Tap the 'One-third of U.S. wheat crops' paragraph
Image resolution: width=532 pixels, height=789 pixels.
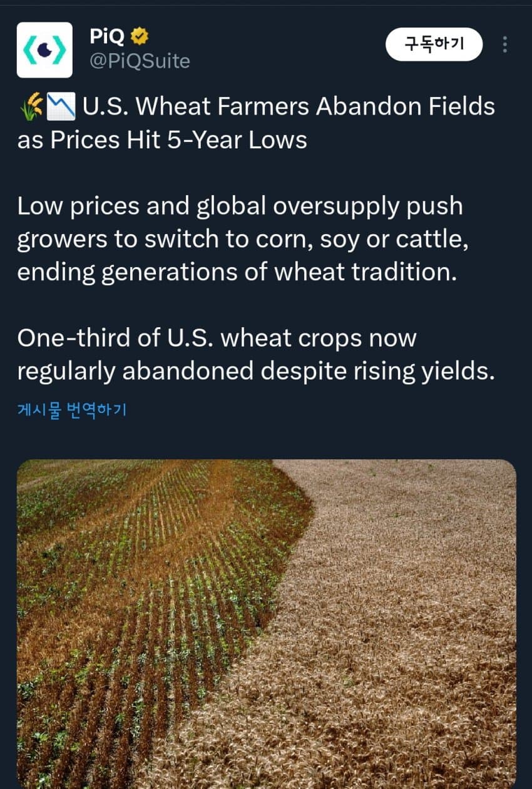(256, 355)
